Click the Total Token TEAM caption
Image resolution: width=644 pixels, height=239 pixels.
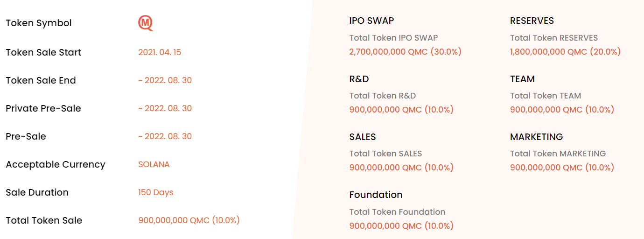click(546, 96)
